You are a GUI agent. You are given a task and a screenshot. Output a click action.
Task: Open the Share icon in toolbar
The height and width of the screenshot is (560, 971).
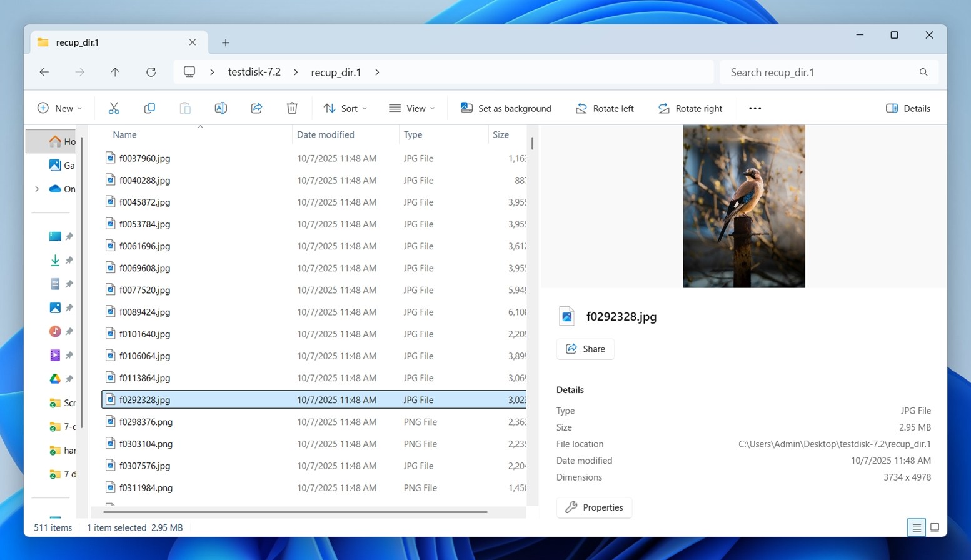(x=256, y=107)
